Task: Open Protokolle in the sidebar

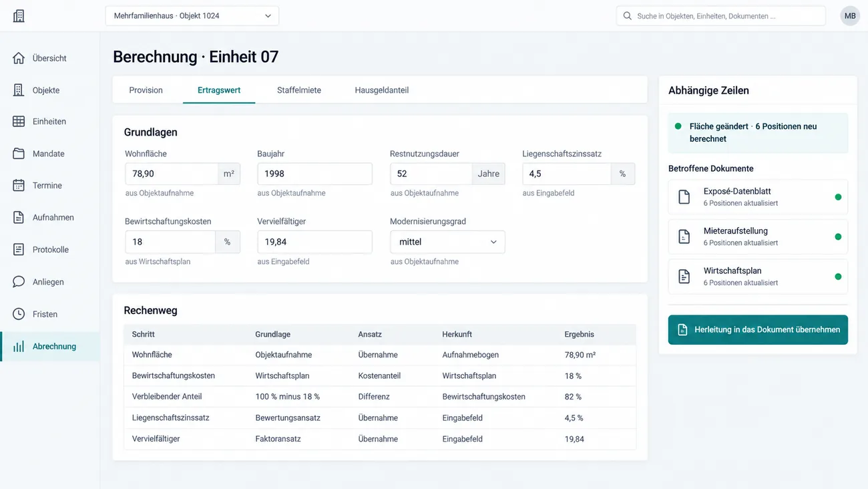Action: point(49,250)
